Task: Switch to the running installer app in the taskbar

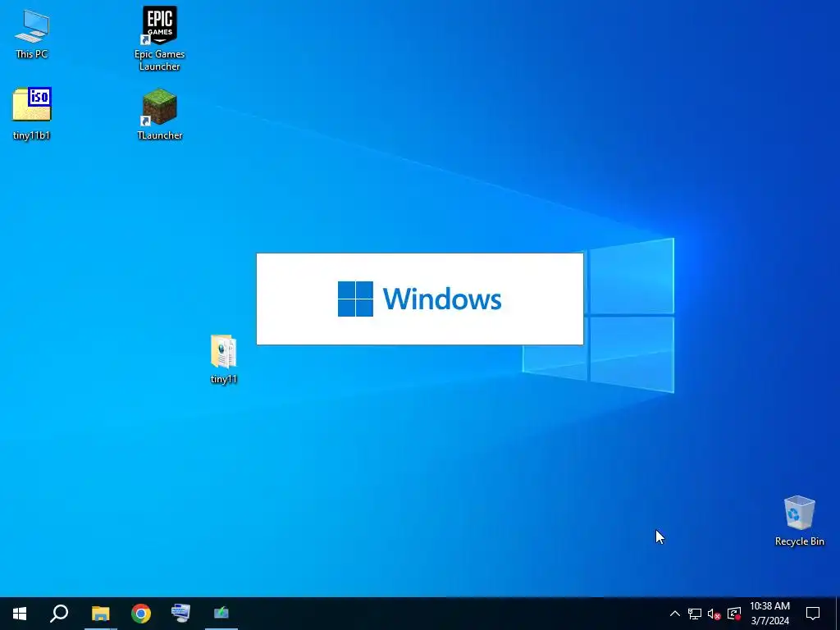Action: click(x=221, y=614)
